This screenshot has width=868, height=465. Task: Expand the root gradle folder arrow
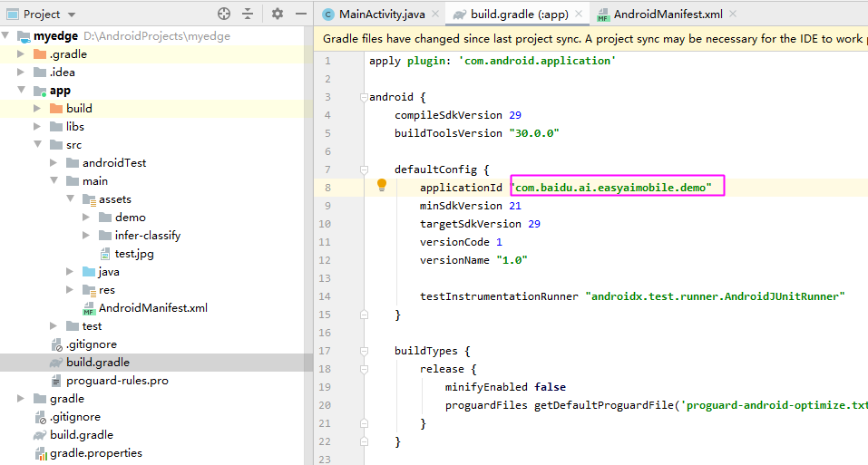pyautogui.click(x=21, y=399)
